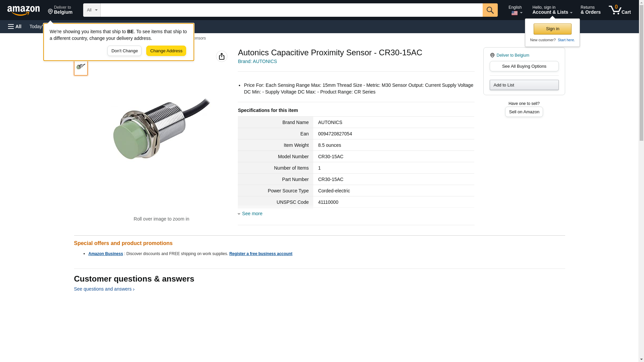
Task: Open Account & Lists menu
Action: [552, 10]
